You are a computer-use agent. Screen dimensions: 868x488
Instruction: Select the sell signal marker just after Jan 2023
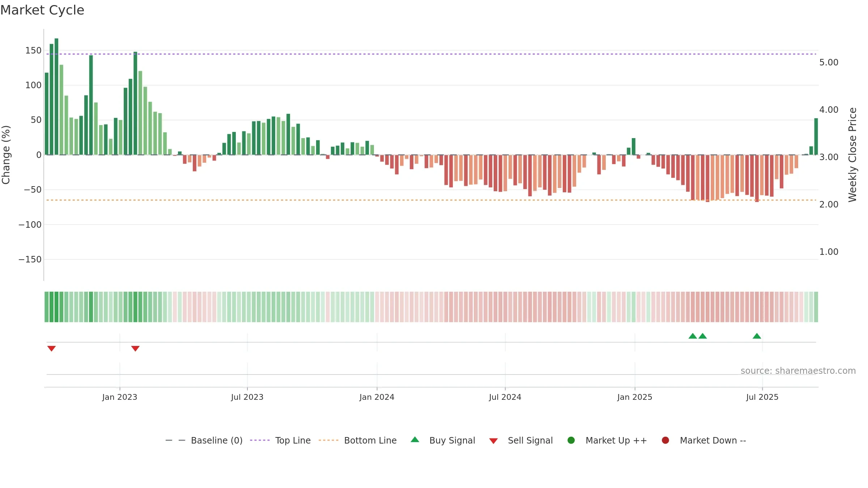pyautogui.click(x=135, y=348)
